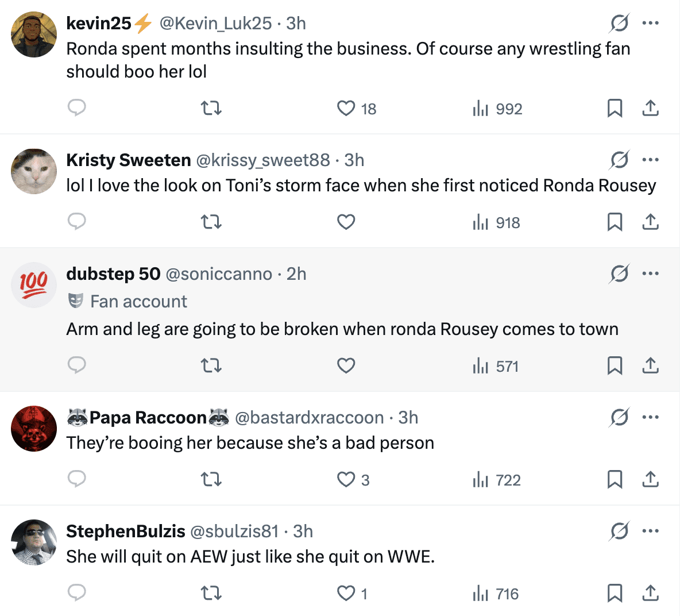Click Kristy Sweeten's cat avatar
This screenshot has height=616, width=680.
pos(34,171)
